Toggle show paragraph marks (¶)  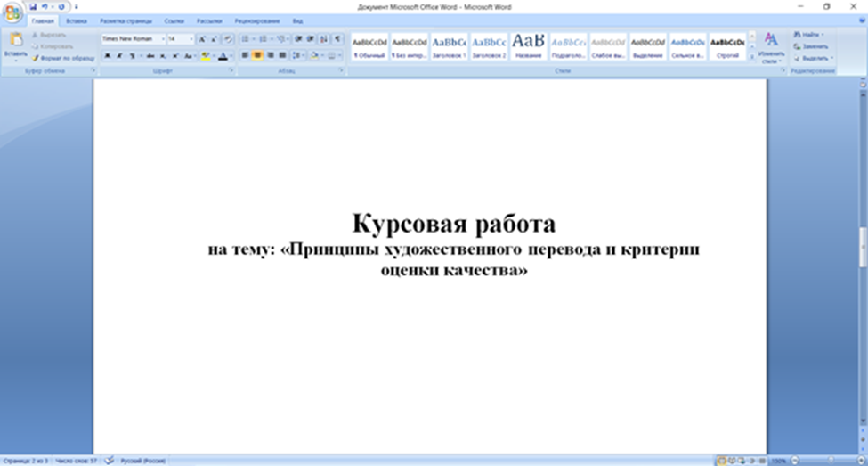[337, 39]
